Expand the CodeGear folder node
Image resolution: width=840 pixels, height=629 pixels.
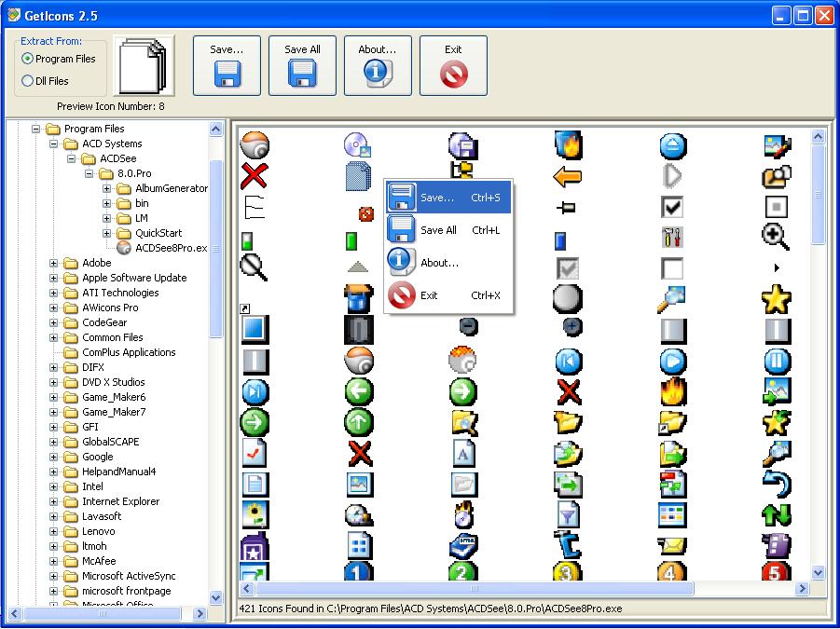click(53, 322)
